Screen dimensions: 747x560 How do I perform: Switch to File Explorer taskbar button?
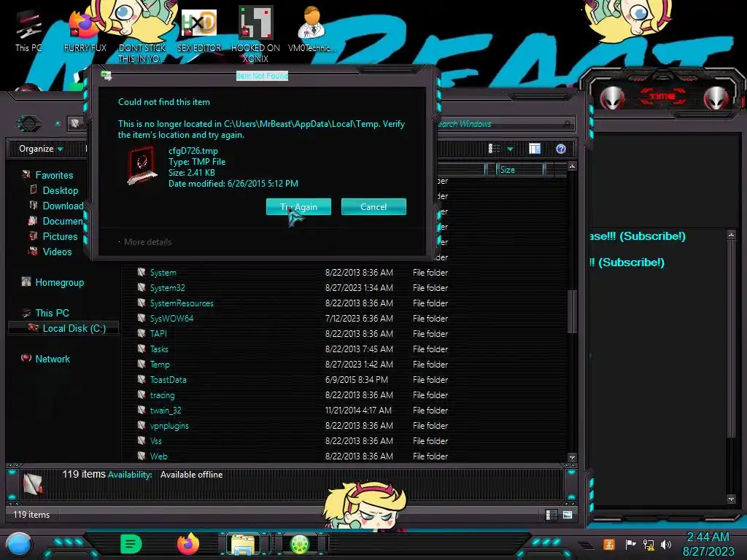coord(243,544)
